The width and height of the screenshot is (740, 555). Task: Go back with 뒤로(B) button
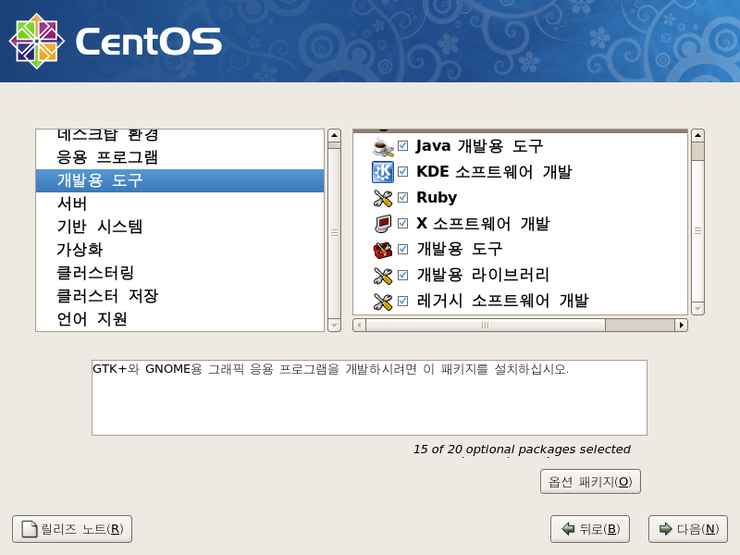590,529
